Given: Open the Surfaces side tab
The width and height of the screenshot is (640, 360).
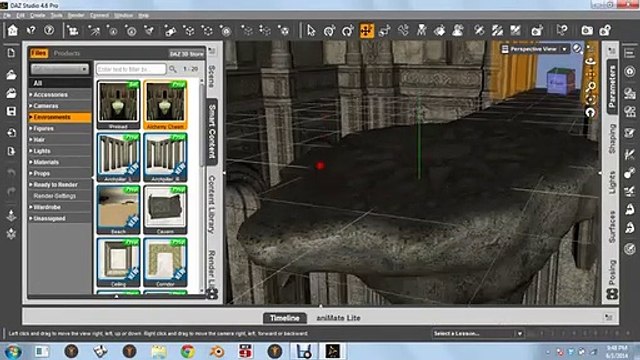Looking at the screenshot, I should click(612, 227).
